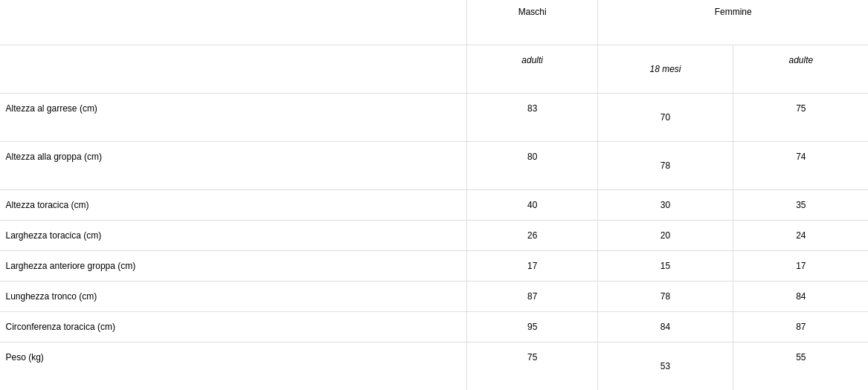868x390 pixels.
Task: Click adult female garrese value 75
Action: 800,108
